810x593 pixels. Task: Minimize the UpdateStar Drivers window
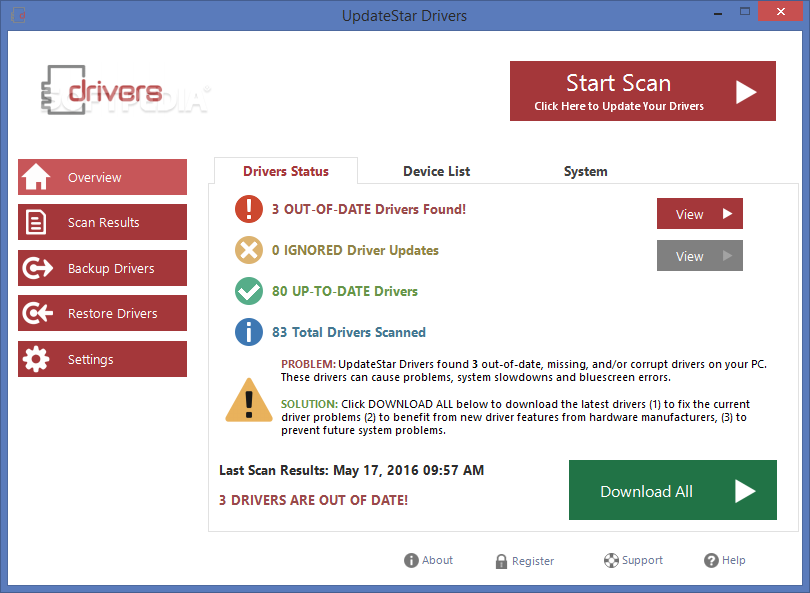pos(718,13)
